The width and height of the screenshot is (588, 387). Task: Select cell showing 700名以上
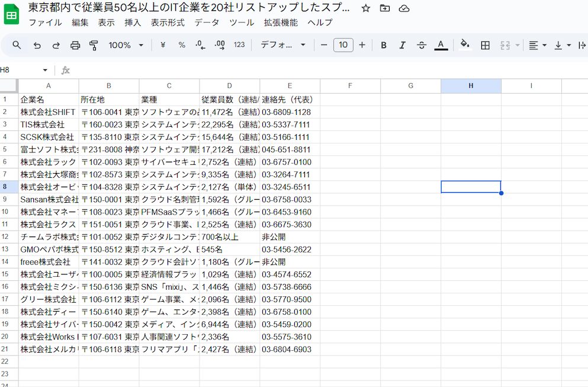[x=230, y=237]
